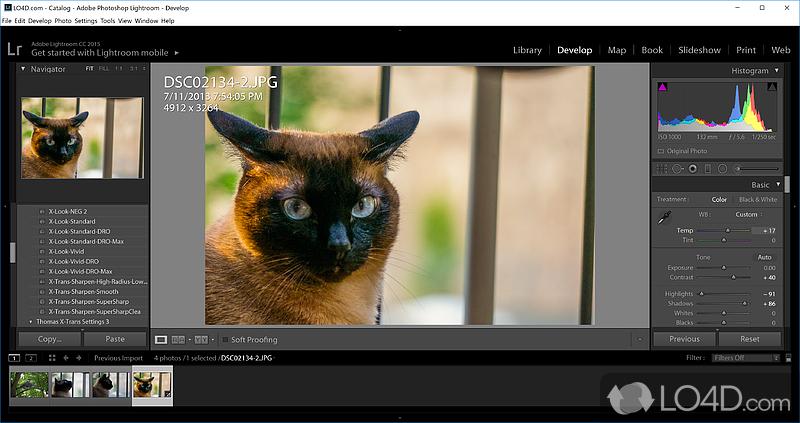
Task: Collapse the Histogram panel triangle
Action: click(x=777, y=70)
